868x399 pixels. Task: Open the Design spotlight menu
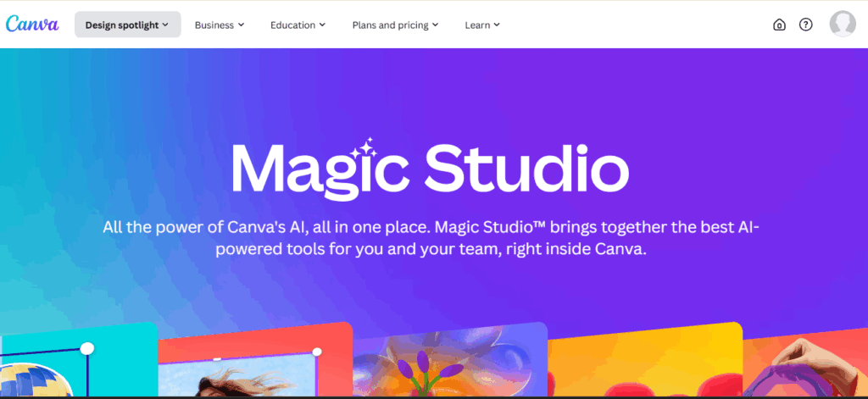click(128, 25)
